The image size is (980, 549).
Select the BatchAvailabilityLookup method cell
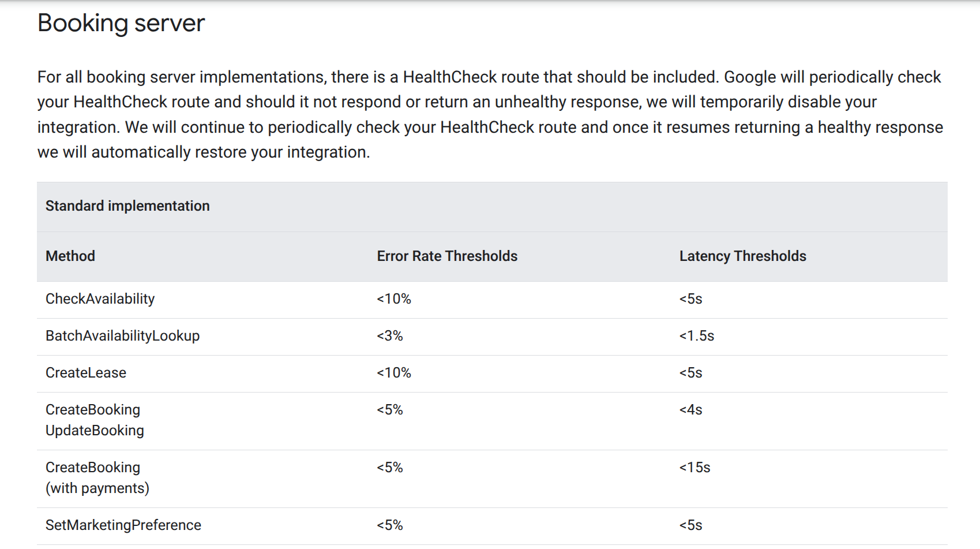click(x=123, y=336)
